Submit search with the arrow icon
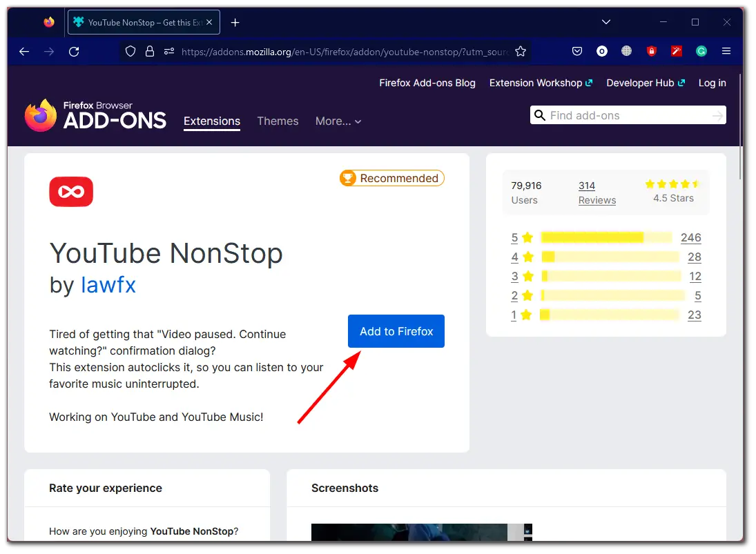 pyautogui.click(x=717, y=116)
